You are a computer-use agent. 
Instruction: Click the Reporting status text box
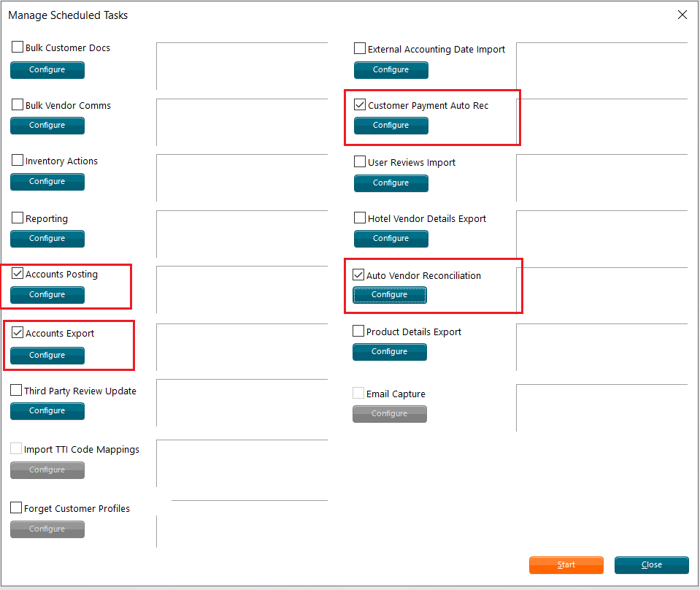(x=242, y=234)
